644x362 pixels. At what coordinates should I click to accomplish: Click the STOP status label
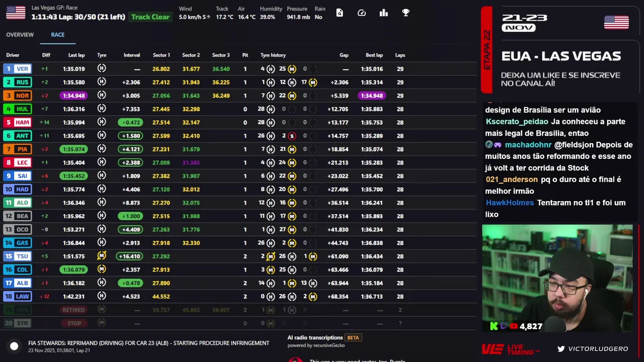coord(74,323)
